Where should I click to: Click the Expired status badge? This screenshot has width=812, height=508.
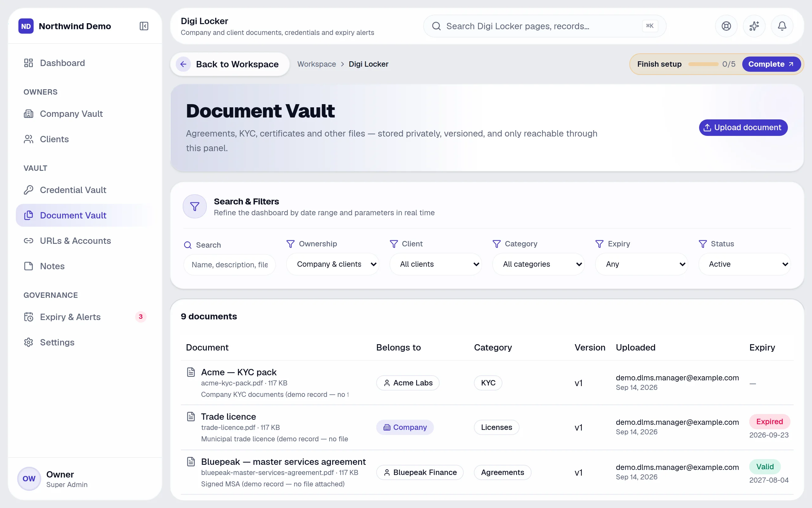[x=769, y=422]
